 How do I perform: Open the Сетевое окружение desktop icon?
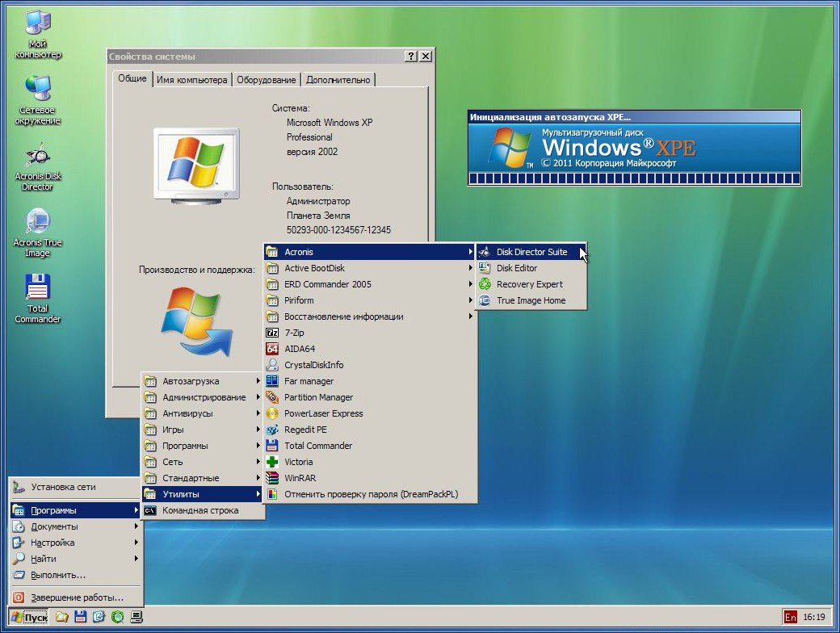click(x=37, y=101)
